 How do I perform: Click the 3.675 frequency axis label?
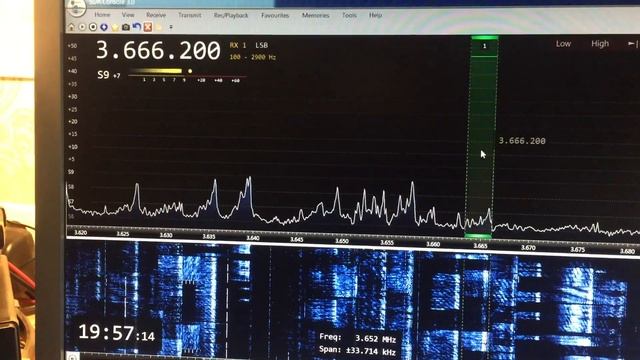pyautogui.click(x=578, y=249)
